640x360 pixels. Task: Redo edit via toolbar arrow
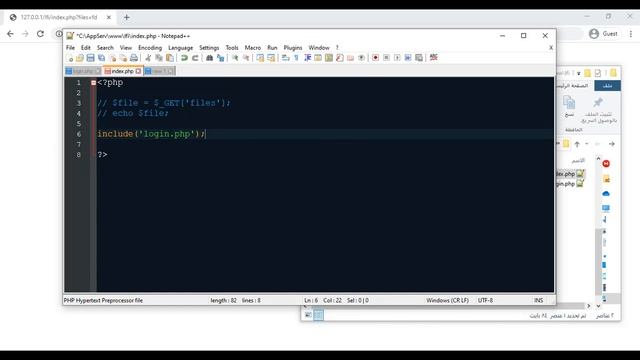tap(195, 58)
